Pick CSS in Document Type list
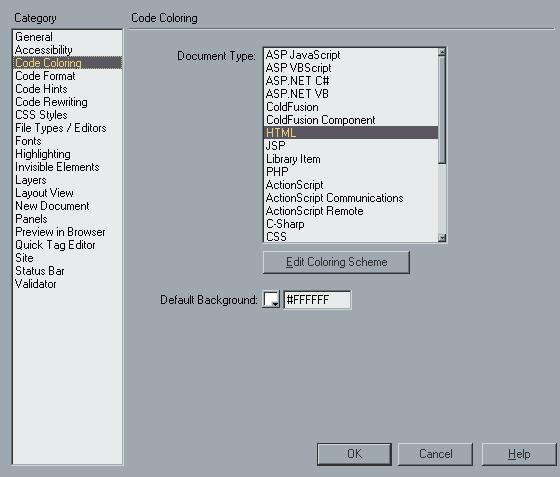The height and width of the screenshot is (477, 560). pyautogui.click(x=351, y=236)
